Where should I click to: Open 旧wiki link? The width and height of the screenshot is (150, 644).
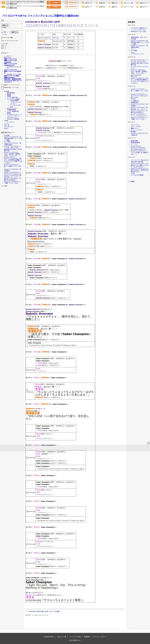pyautogui.click(x=6, y=128)
